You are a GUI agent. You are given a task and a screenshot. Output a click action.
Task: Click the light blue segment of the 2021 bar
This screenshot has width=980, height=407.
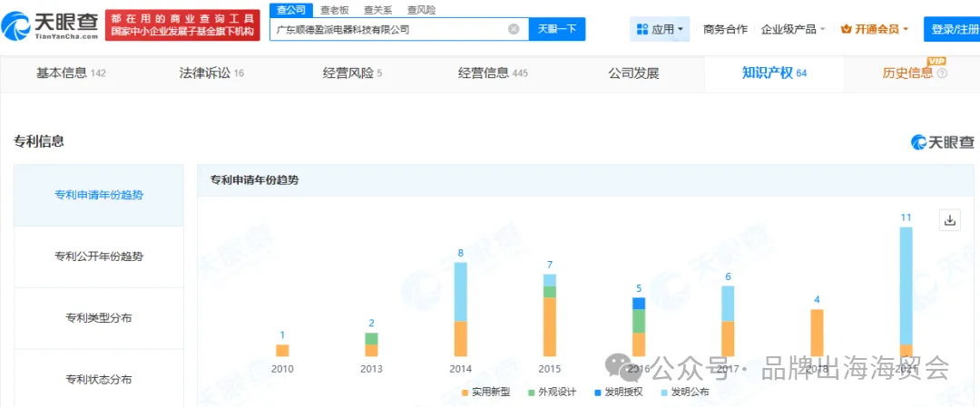click(x=906, y=286)
